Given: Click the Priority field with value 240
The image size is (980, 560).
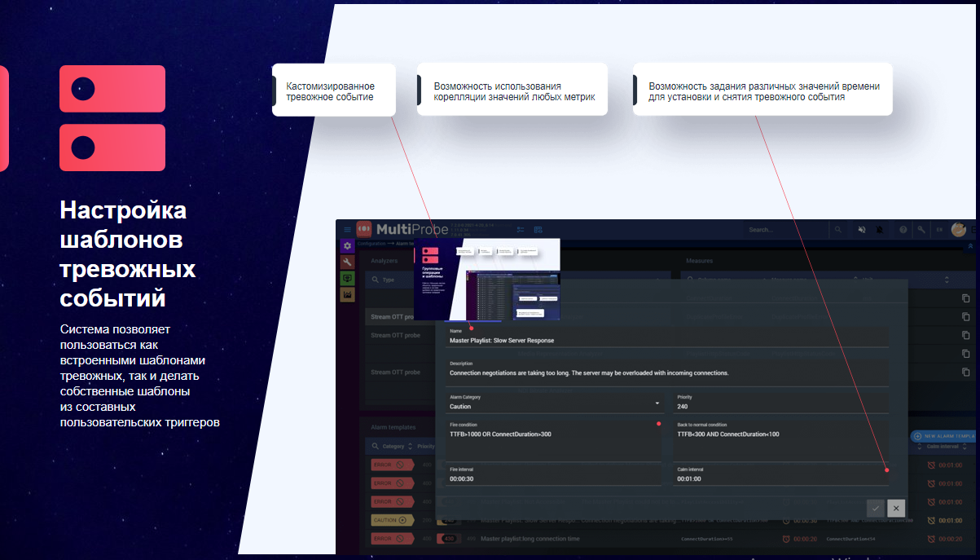Looking at the screenshot, I should (x=781, y=402).
